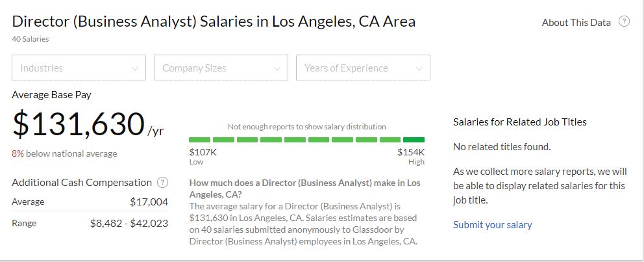Open the Industries filter dropdown

point(79,68)
